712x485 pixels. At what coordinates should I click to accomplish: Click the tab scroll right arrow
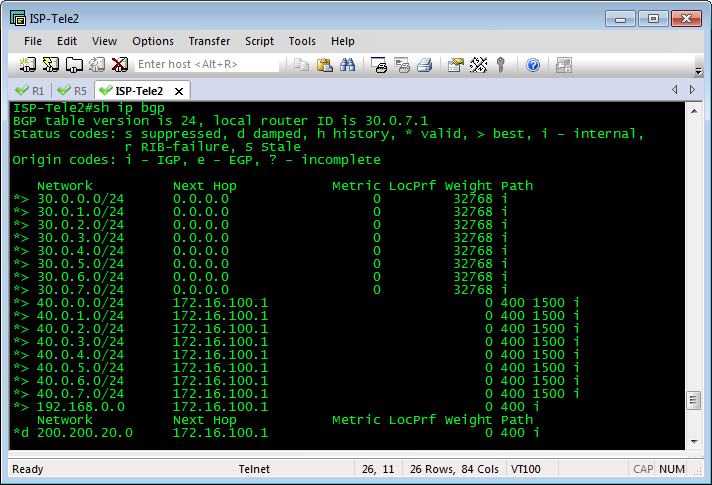(x=692, y=89)
